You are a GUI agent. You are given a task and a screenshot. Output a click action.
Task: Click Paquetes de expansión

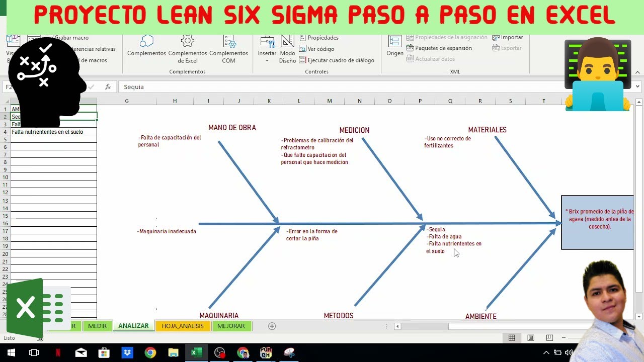point(439,48)
